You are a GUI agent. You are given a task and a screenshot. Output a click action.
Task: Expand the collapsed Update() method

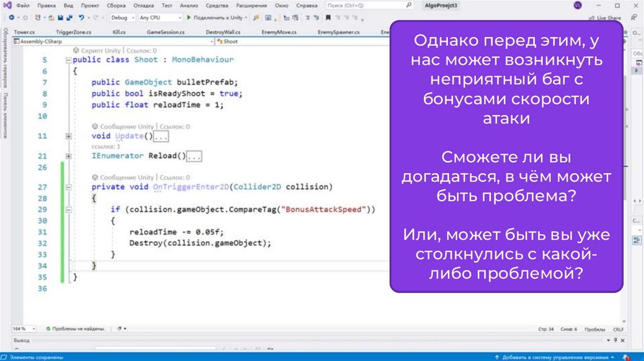coord(69,136)
